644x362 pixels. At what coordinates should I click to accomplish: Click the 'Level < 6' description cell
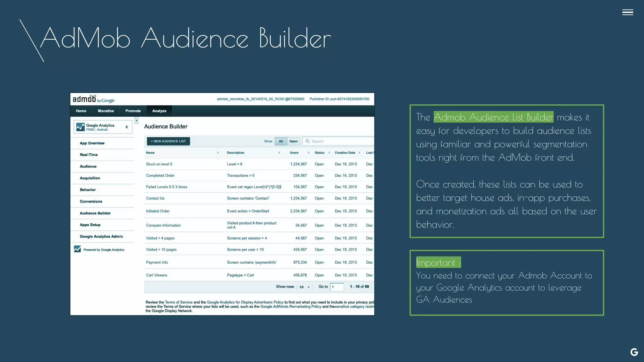coord(235,164)
